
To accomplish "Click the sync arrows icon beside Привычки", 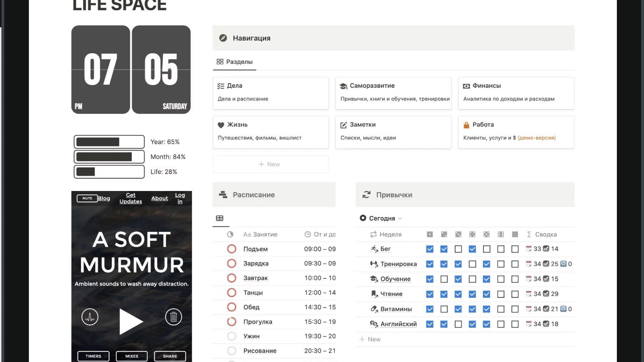I will 366,195.
